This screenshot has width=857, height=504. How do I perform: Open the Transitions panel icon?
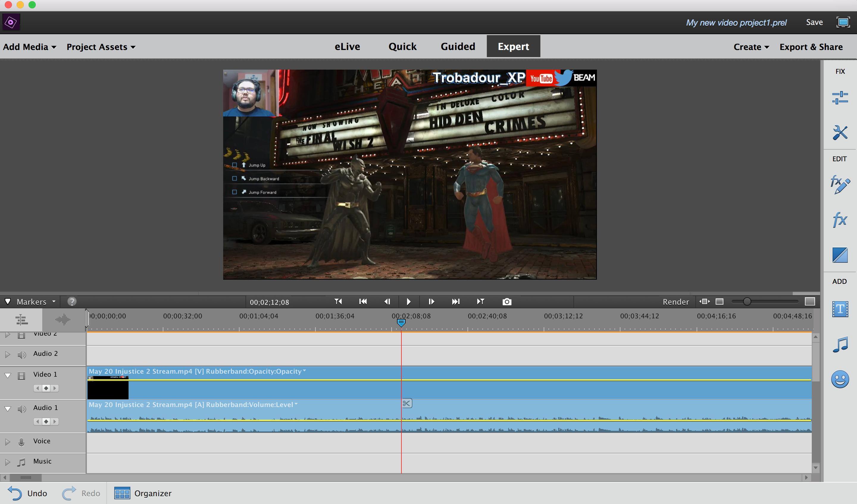click(840, 255)
